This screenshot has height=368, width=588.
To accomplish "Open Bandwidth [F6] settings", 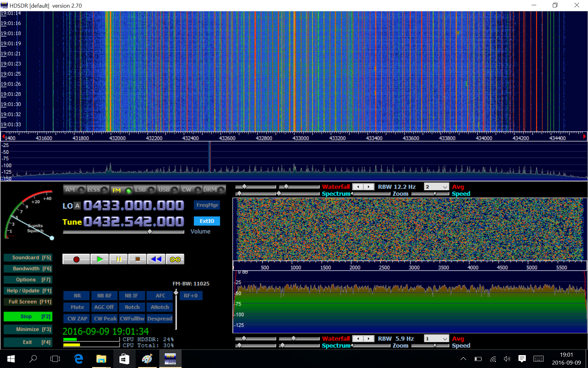I will (x=28, y=269).
